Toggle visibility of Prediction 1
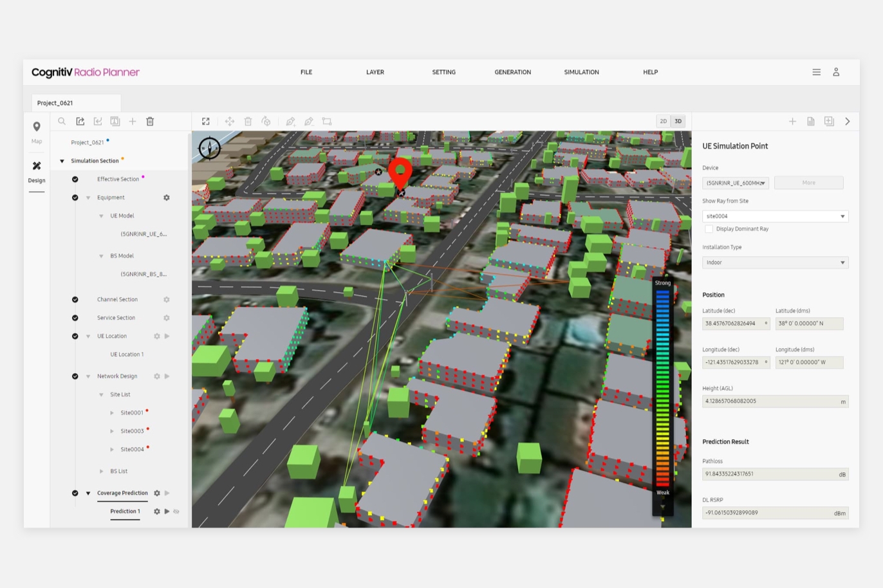The image size is (883, 588). tap(176, 511)
